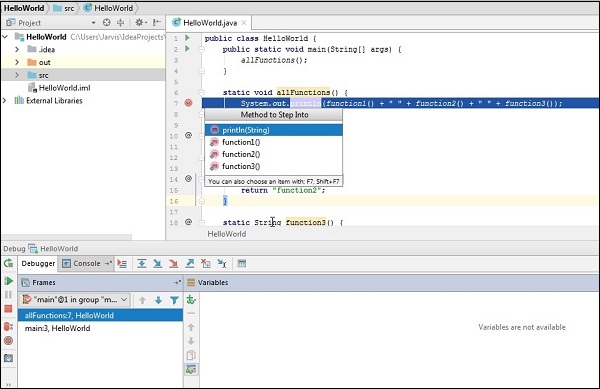Click Get thread dump camera icon
This screenshot has width=600, height=389.
(x=8, y=358)
